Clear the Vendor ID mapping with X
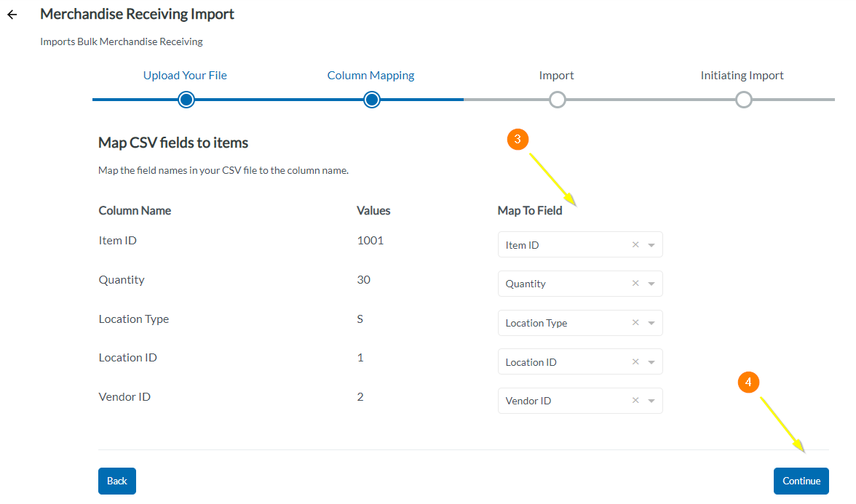The width and height of the screenshot is (856, 504). (x=635, y=401)
